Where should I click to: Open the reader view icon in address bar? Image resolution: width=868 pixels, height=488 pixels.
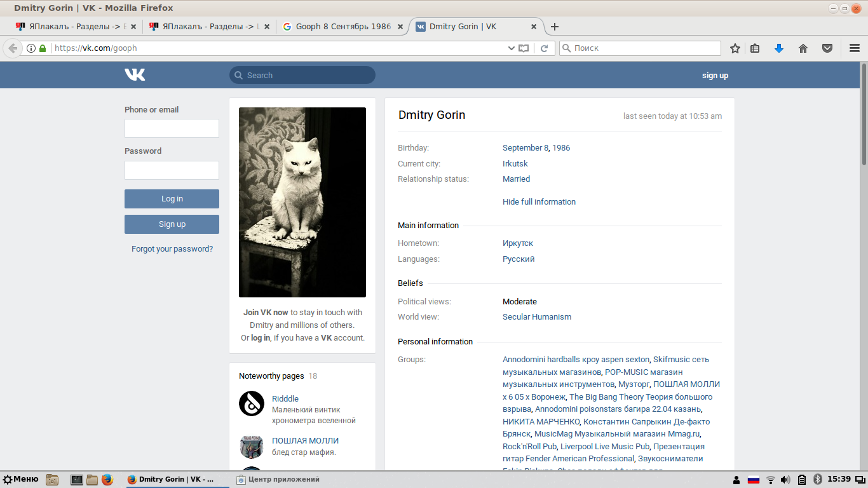click(x=524, y=48)
